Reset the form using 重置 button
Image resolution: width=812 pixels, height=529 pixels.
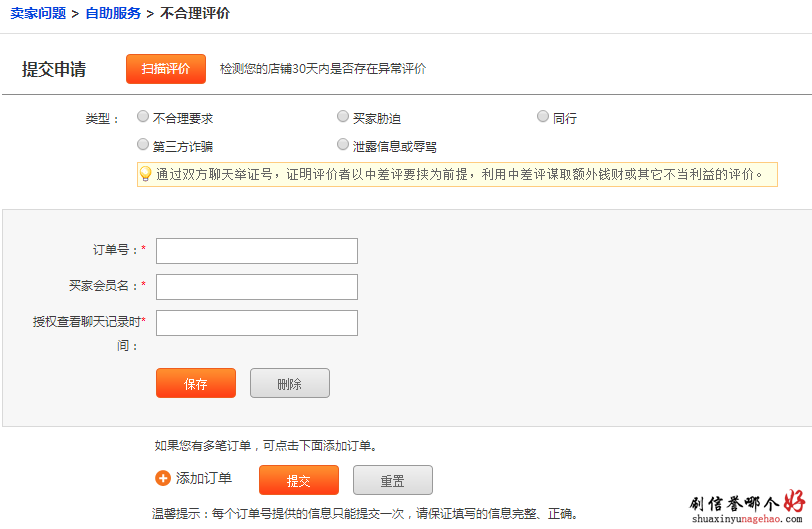click(x=392, y=480)
